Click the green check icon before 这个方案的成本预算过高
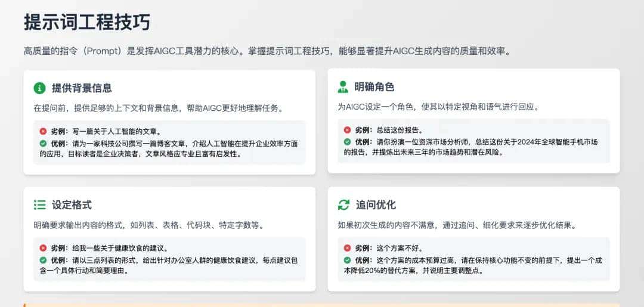This screenshot has height=307, width=644. click(347, 260)
